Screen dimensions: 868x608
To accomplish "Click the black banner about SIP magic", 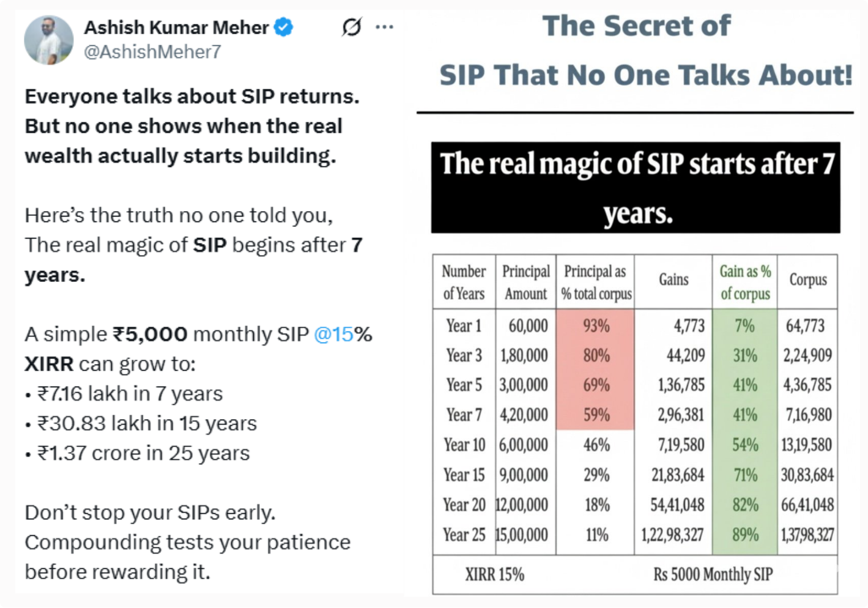I will click(x=636, y=188).
